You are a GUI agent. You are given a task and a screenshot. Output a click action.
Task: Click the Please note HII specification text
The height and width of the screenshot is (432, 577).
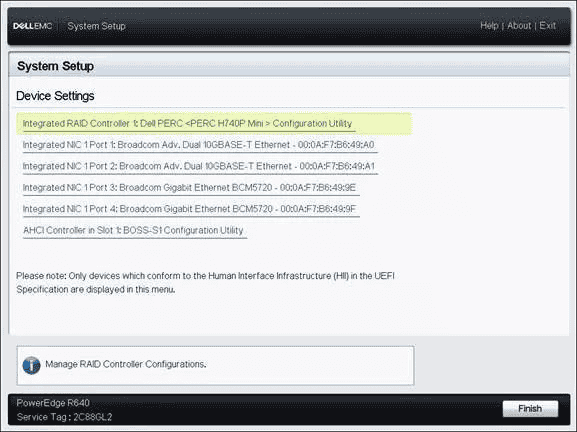(205, 283)
